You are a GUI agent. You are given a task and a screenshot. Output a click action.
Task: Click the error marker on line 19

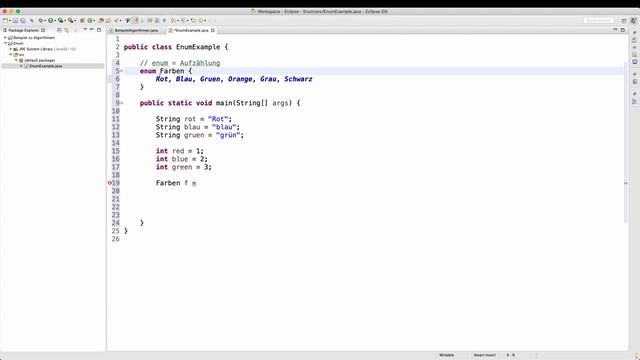110,183
